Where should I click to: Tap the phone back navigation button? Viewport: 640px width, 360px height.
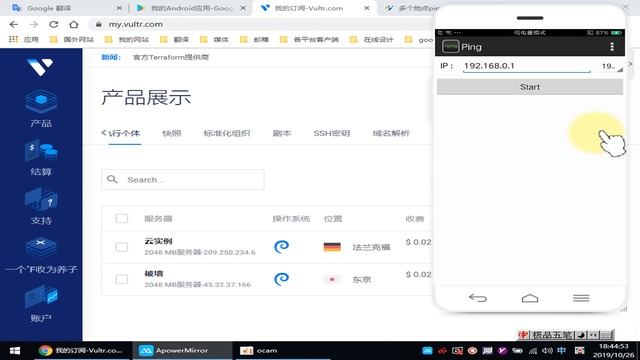[x=478, y=298]
